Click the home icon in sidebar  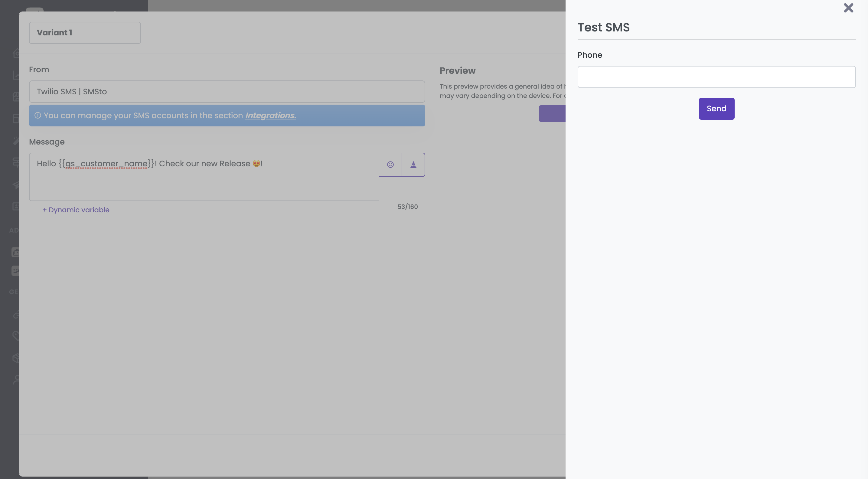pos(16,53)
